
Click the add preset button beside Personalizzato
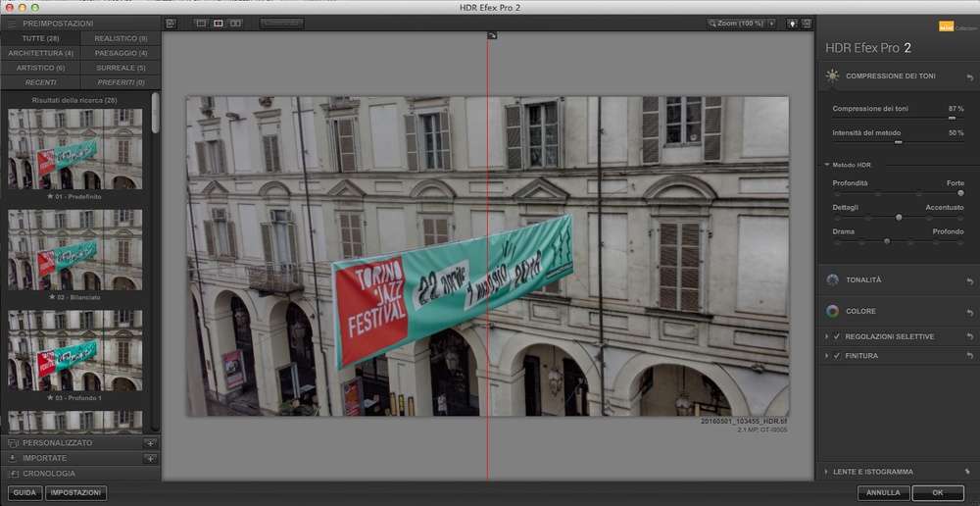149,443
